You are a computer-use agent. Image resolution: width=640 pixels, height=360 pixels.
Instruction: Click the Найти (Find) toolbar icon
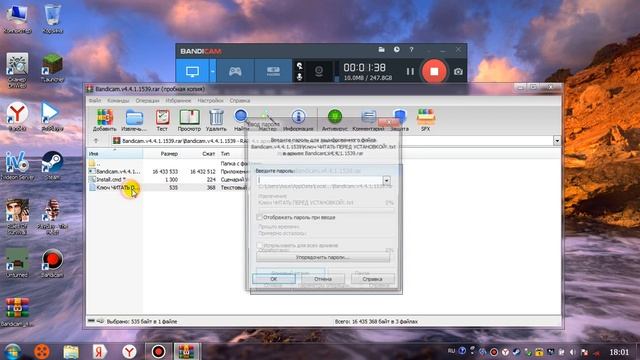pyautogui.click(x=241, y=120)
